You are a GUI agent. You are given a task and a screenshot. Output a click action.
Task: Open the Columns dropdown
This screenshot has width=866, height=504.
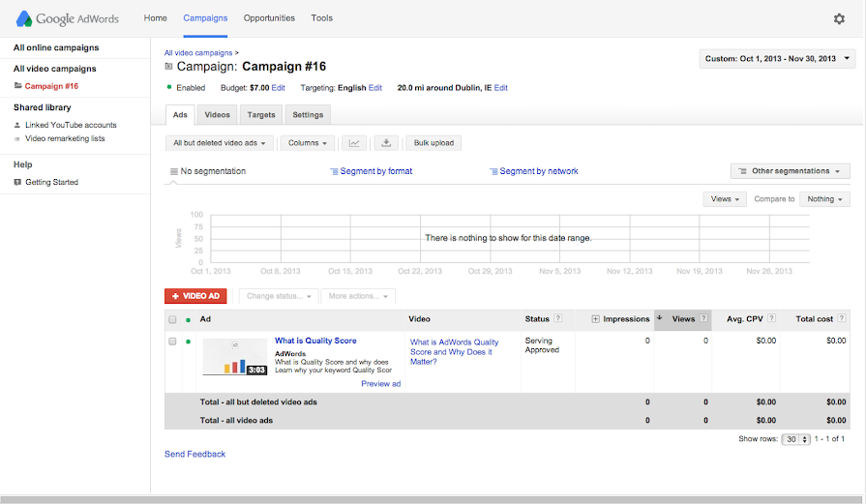point(308,143)
